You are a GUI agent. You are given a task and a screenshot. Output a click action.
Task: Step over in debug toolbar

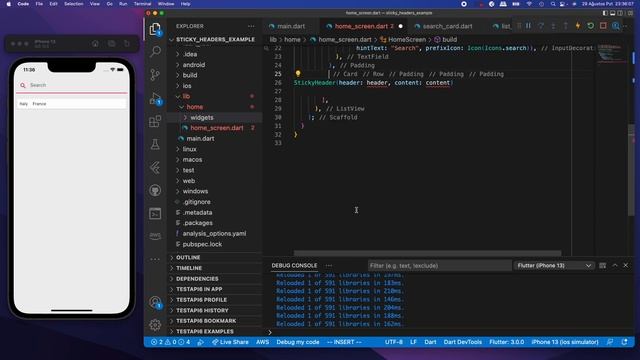541,26
